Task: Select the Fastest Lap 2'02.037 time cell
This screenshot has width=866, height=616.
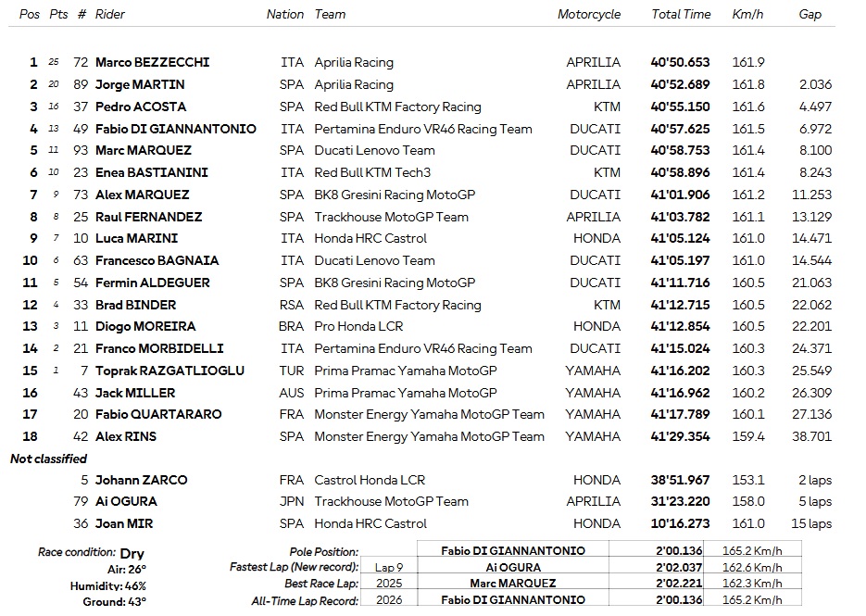Action: click(679, 567)
